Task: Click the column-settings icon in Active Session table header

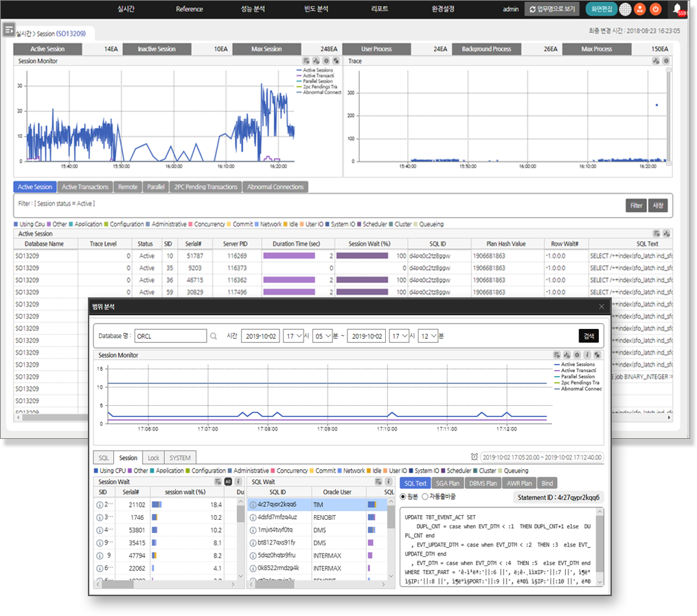Action: pos(656,233)
